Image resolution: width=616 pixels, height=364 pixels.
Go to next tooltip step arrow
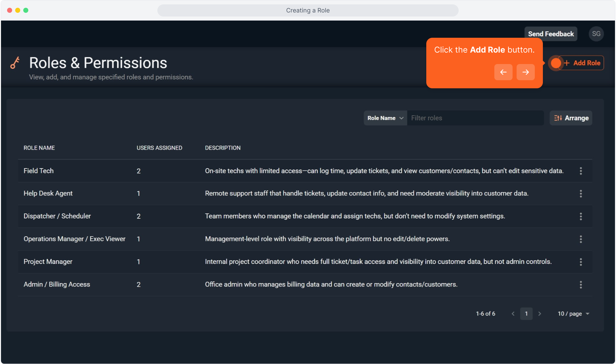click(x=525, y=72)
